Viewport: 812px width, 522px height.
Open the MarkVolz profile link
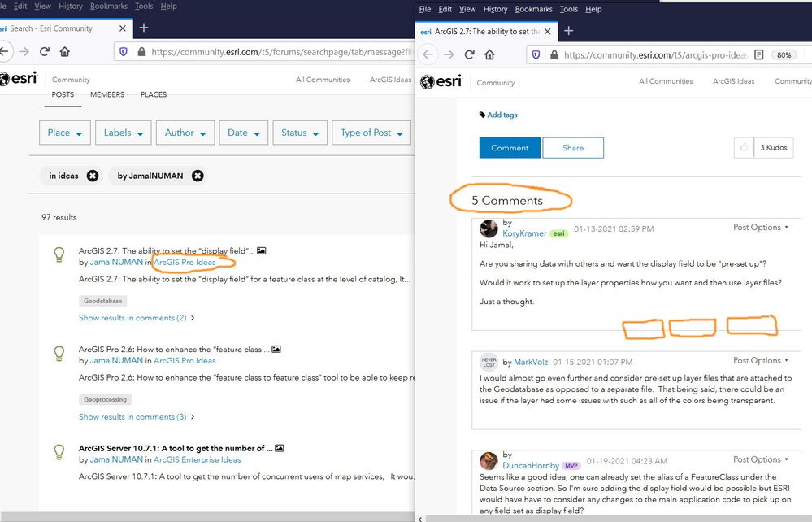[530, 362]
